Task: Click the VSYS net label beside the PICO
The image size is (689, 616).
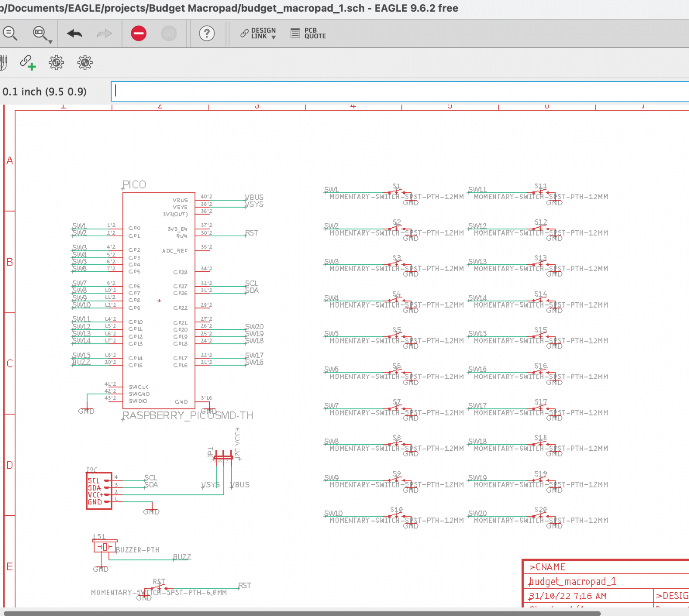Action: (x=254, y=204)
